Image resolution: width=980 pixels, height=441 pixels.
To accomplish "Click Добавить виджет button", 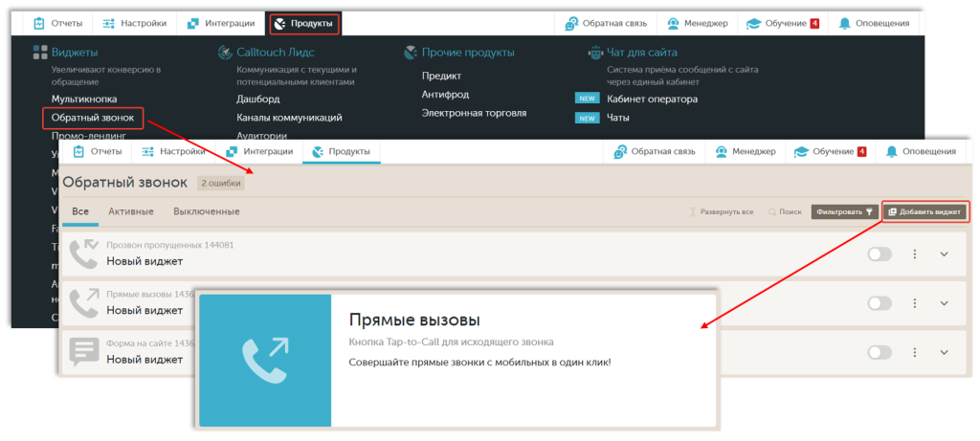I will [x=925, y=211].
